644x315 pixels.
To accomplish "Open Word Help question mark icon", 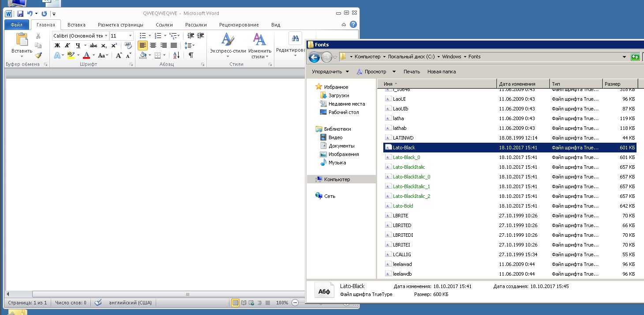I will pos(353,25).
